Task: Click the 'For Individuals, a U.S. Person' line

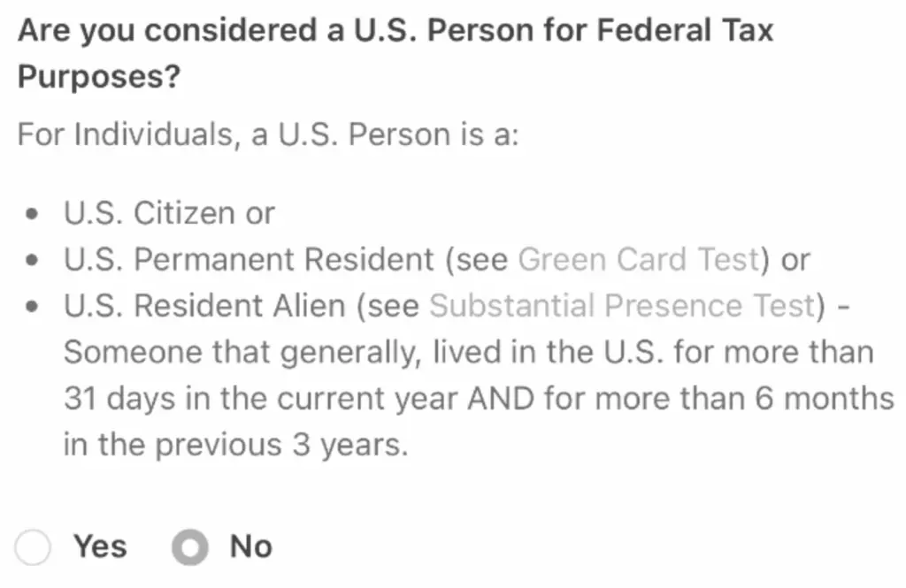Action: [x=268, y=134]
